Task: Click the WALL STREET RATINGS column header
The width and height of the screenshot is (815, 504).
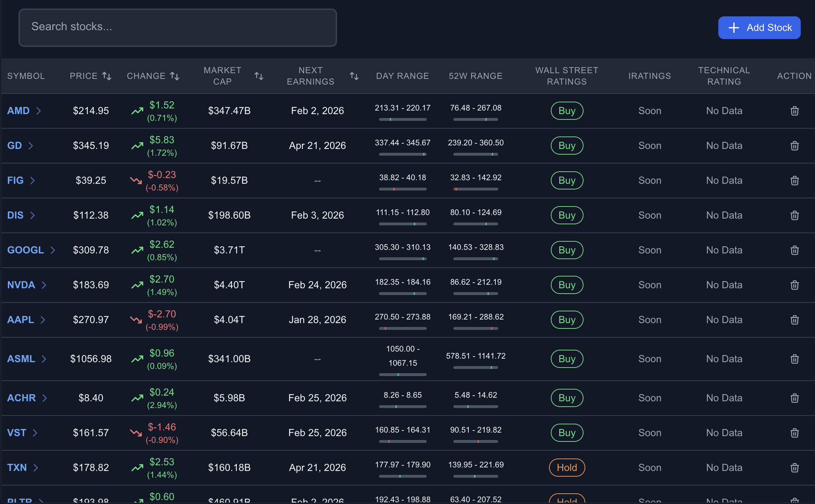Action: (566, 76)
